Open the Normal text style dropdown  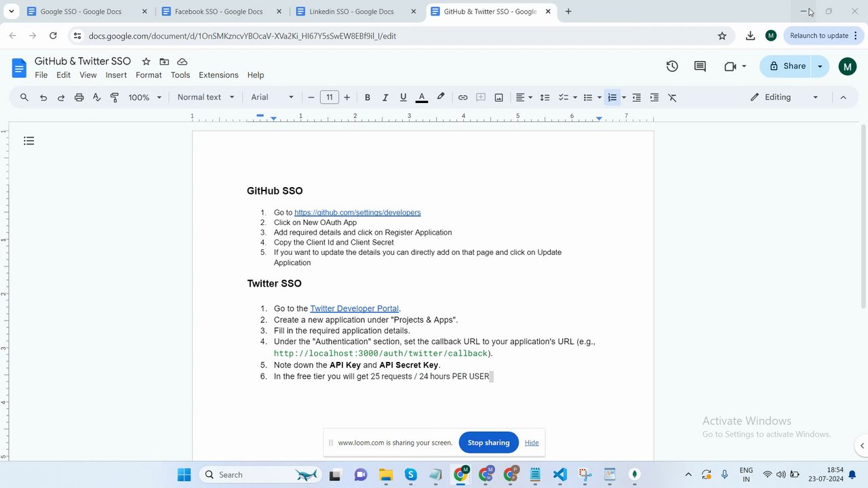[205, 98]
